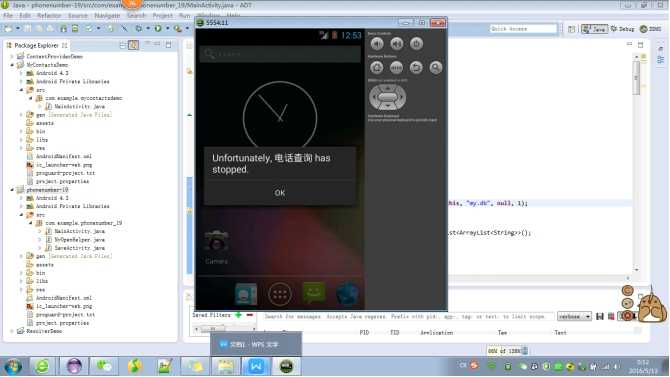This screenshot has height=377, width=670.
Task: Click the taskbar clock and date
Action: tap(643, 367)
